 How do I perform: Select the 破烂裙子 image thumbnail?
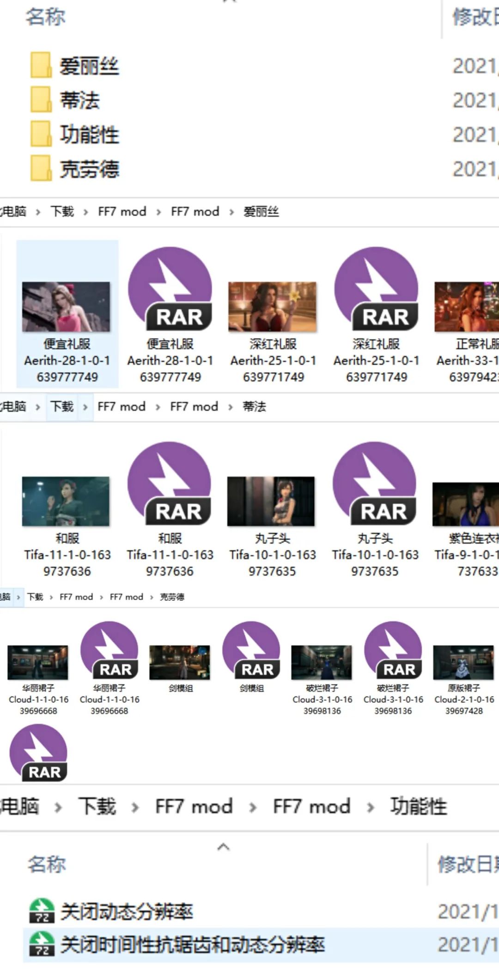tap(322, 663)
